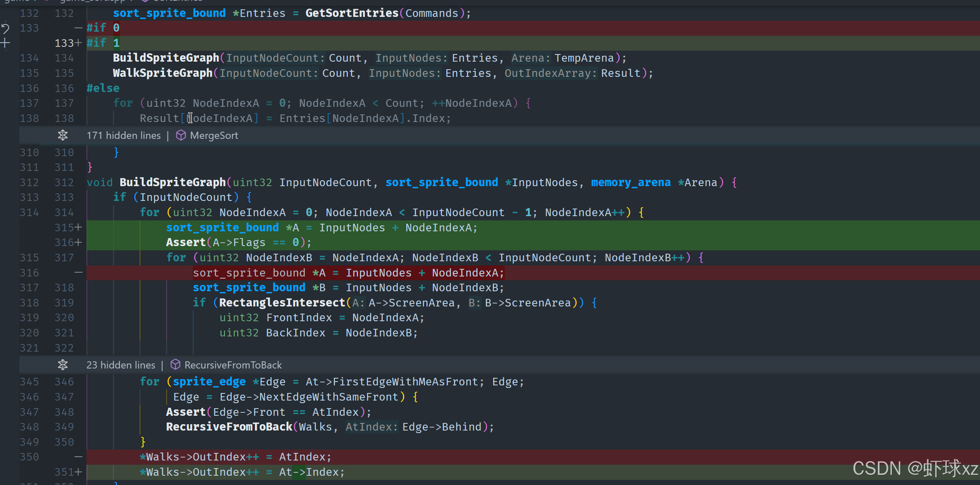Click the added '#if 1' line
The image size is (980, 485).
point(103,43)
